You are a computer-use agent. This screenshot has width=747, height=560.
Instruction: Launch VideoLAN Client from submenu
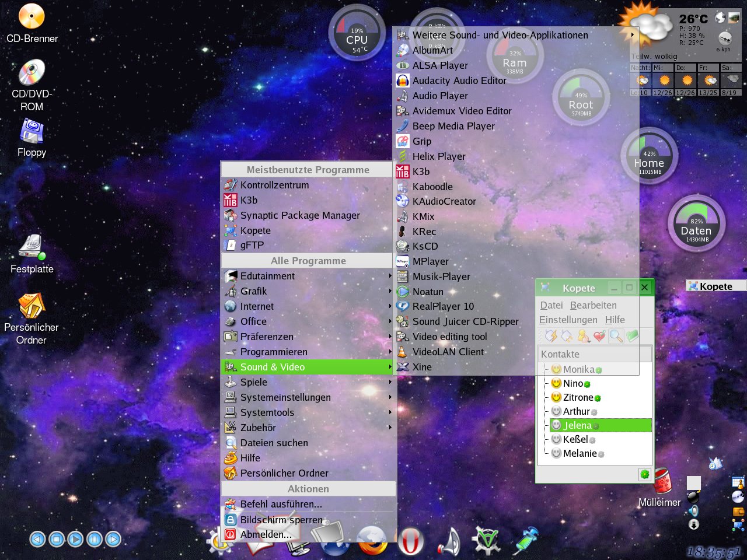coord(516,352)
